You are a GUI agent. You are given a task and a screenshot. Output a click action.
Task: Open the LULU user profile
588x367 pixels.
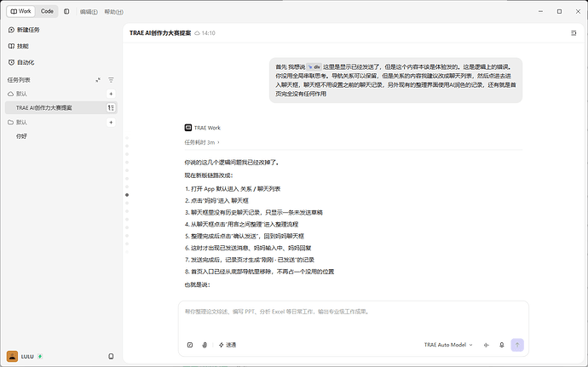[20, 356]
